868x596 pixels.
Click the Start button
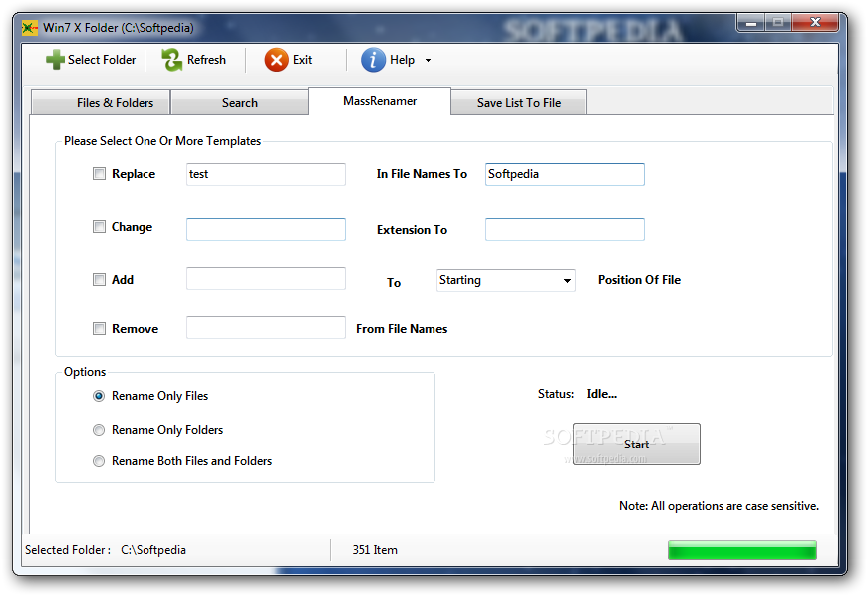637,444
